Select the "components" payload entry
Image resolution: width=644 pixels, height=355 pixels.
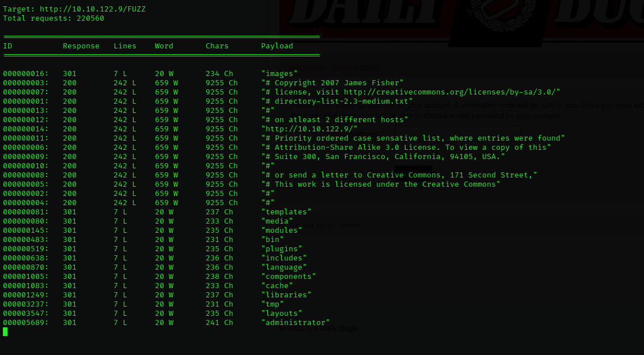coord(289,277)
